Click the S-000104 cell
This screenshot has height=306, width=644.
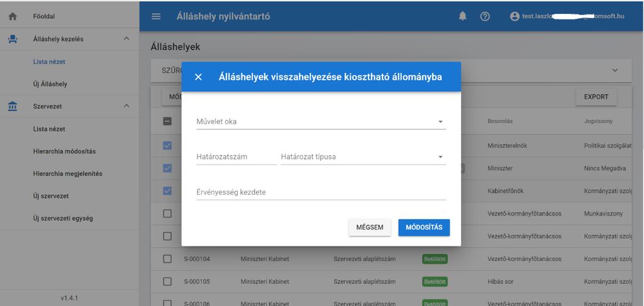tap(197, 259)
